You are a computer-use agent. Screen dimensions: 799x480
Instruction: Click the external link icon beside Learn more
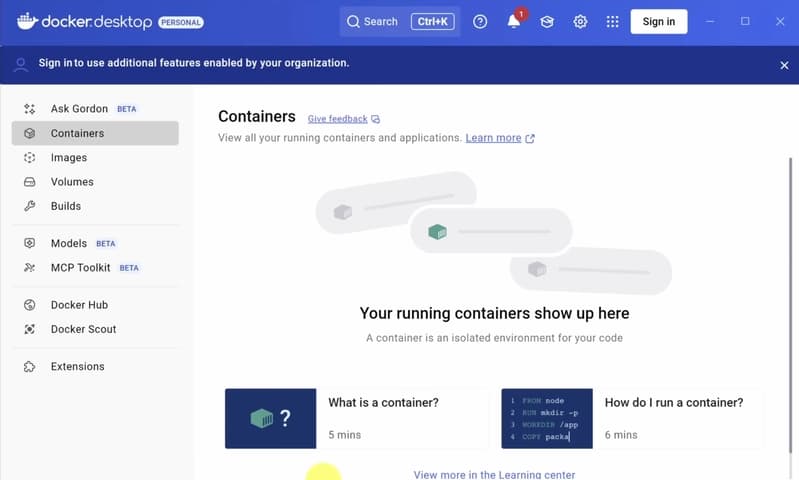pyautogui.click(x=530, y=139)
